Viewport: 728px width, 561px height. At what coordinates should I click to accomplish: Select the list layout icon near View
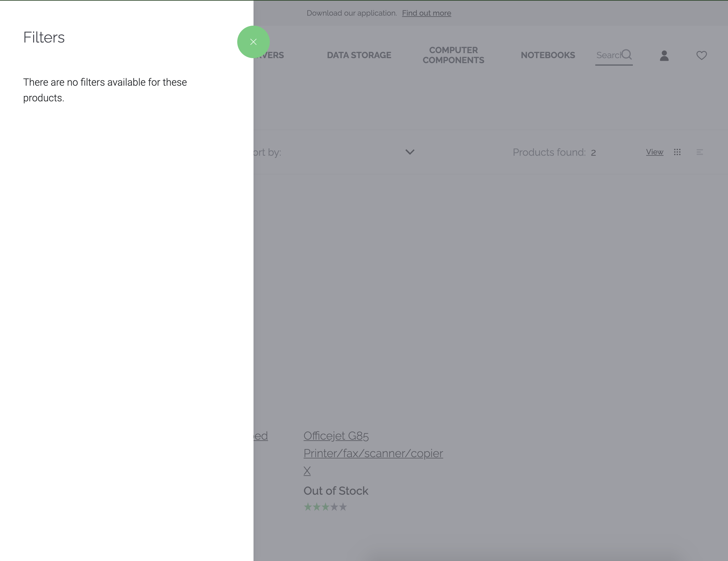pyautogui.click(x=700, y=152)
